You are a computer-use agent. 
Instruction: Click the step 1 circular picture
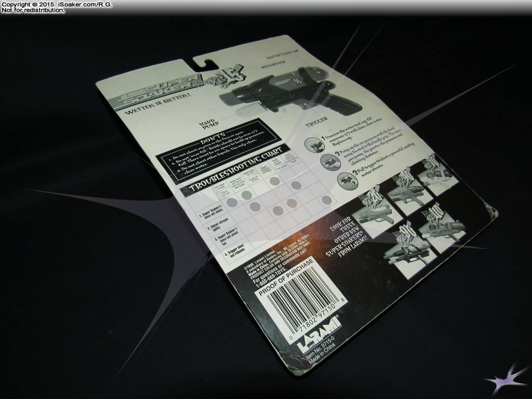point(314,145)
